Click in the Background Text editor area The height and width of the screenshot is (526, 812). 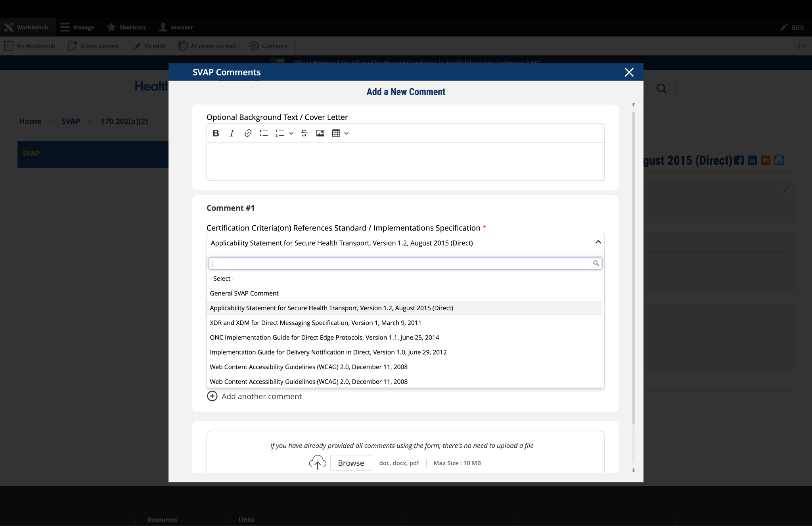coord(405,161)
